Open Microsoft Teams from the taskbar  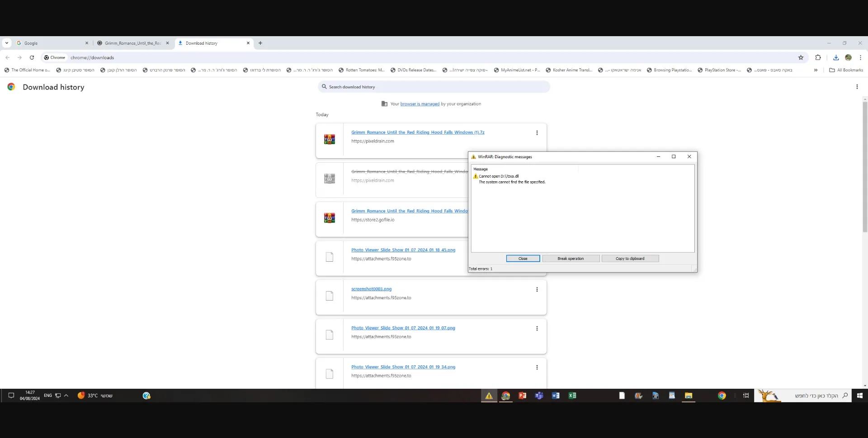539,396
